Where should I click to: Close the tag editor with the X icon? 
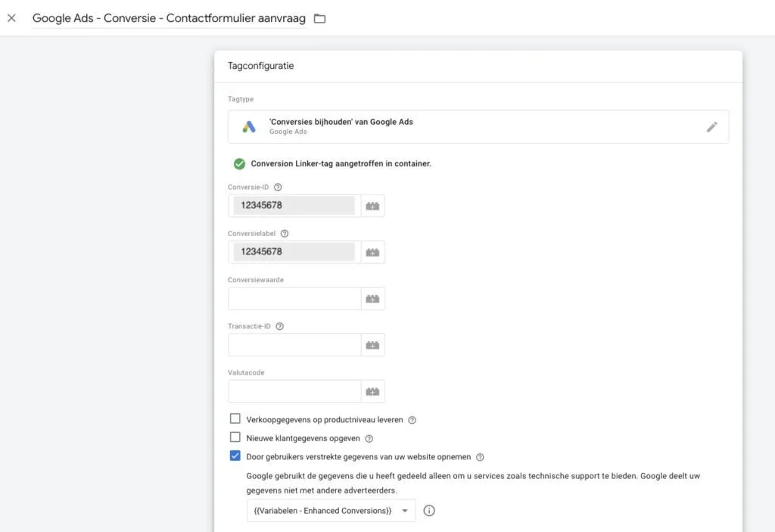click(x=11, y=18)
